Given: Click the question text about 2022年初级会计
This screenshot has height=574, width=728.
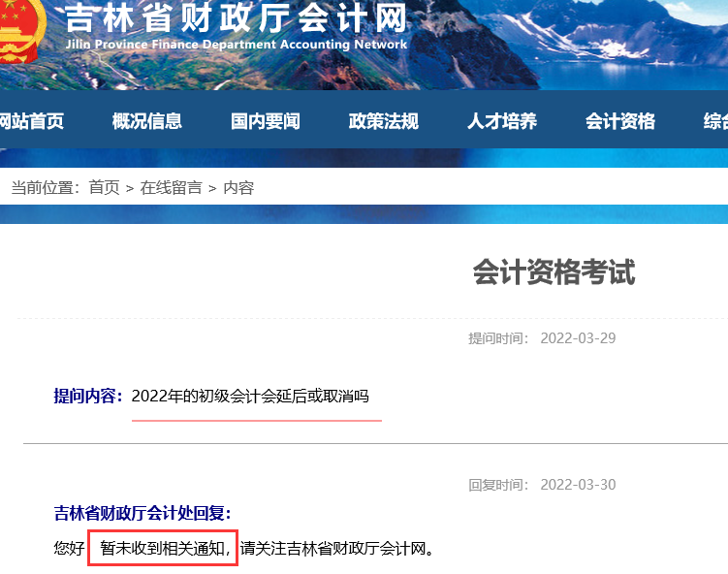Looking at the screenshot, I should [x=250, y=396].
